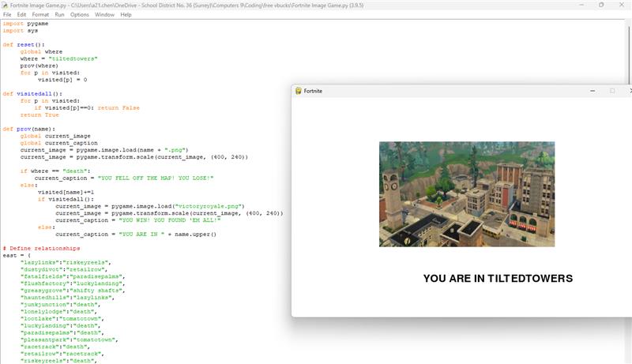Click the "retailrow":"racetrack" entry
Image resolution: width=632 pixels, height=364 pixels.
[x=62, y=354]
